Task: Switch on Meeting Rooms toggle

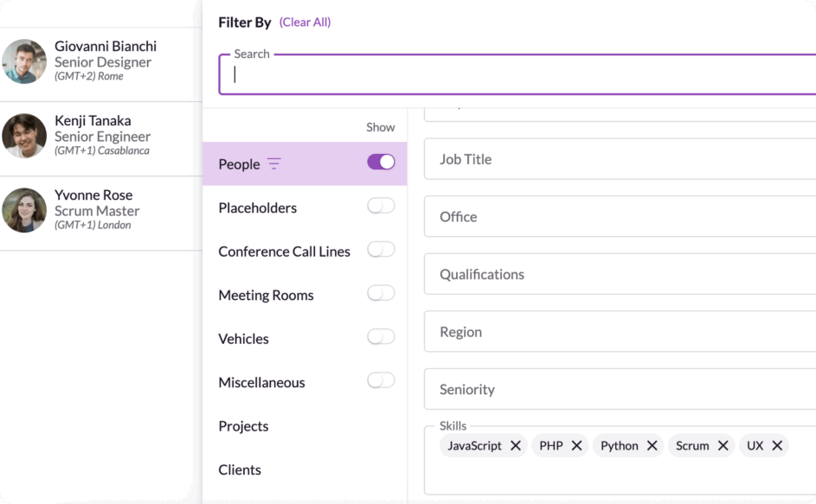Action: pyautogui.click(x=381, y=293)
